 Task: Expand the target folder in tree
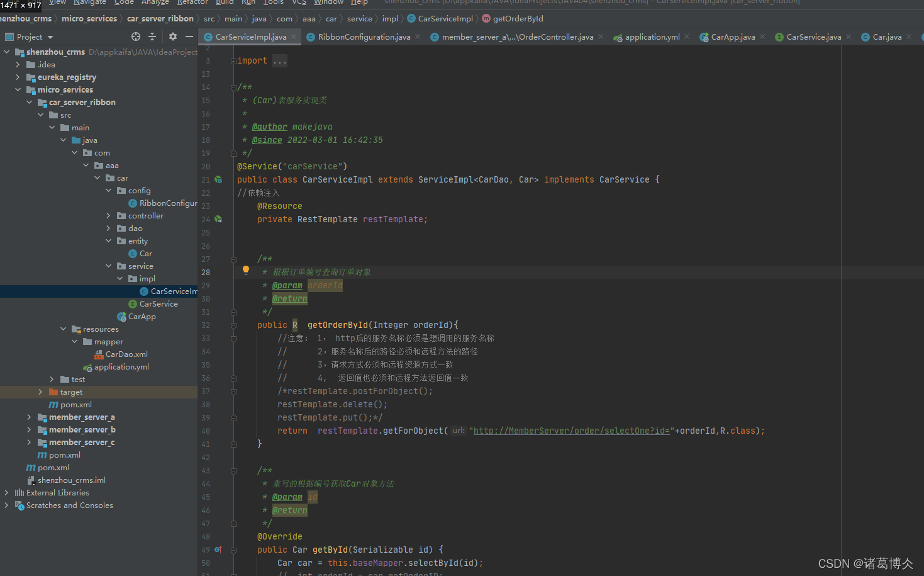click(40, 392)
